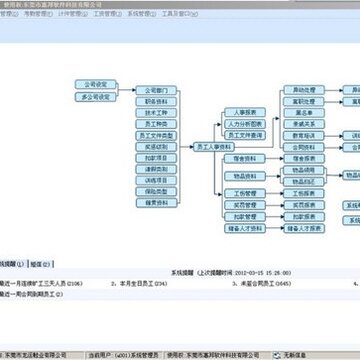Open the 考勤管理 menu
Screen dimensions: 360x360
point(38,14)
